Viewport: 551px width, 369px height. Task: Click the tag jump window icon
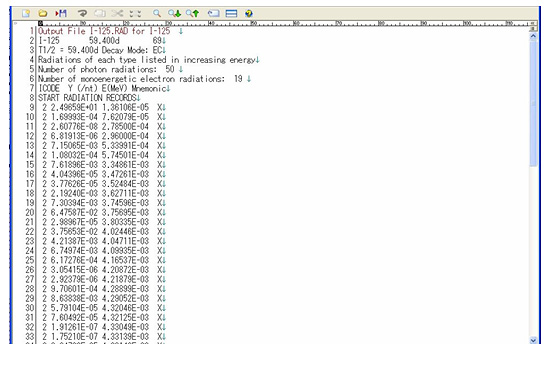coord(213,13)
